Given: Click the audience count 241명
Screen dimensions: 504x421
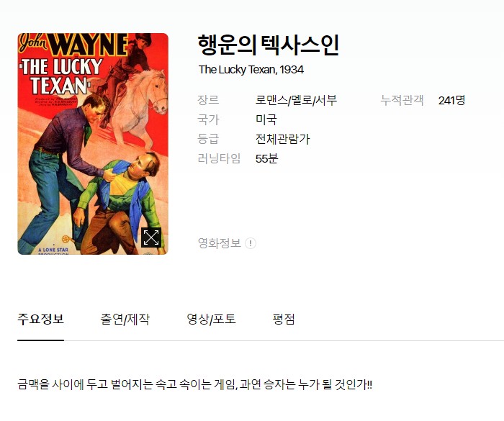Looking at the screenshot, I should [451, 100].
